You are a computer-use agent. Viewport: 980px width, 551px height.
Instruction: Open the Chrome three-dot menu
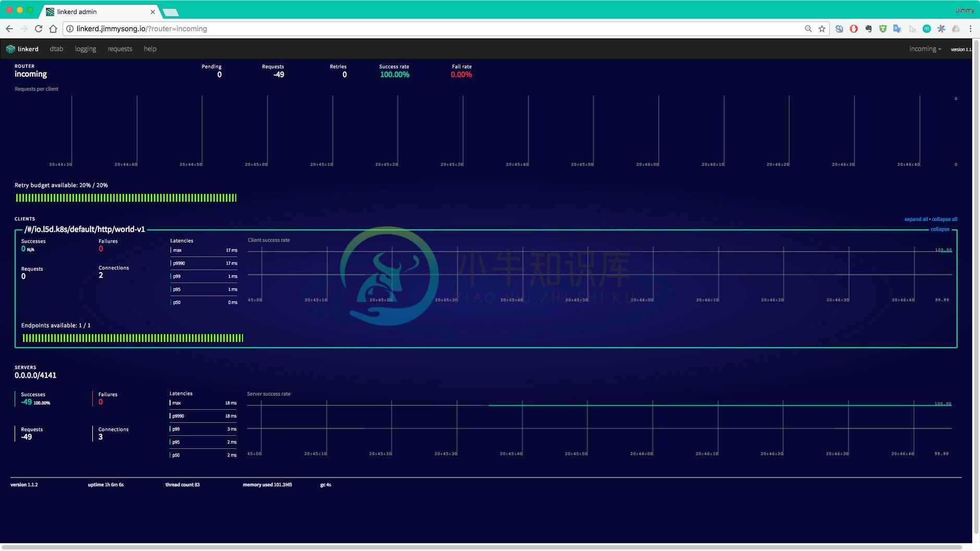click(971, 29)
